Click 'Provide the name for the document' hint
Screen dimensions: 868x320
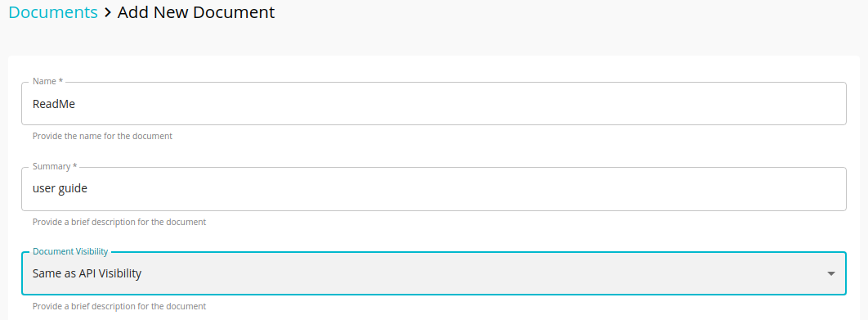coord(102,136)
